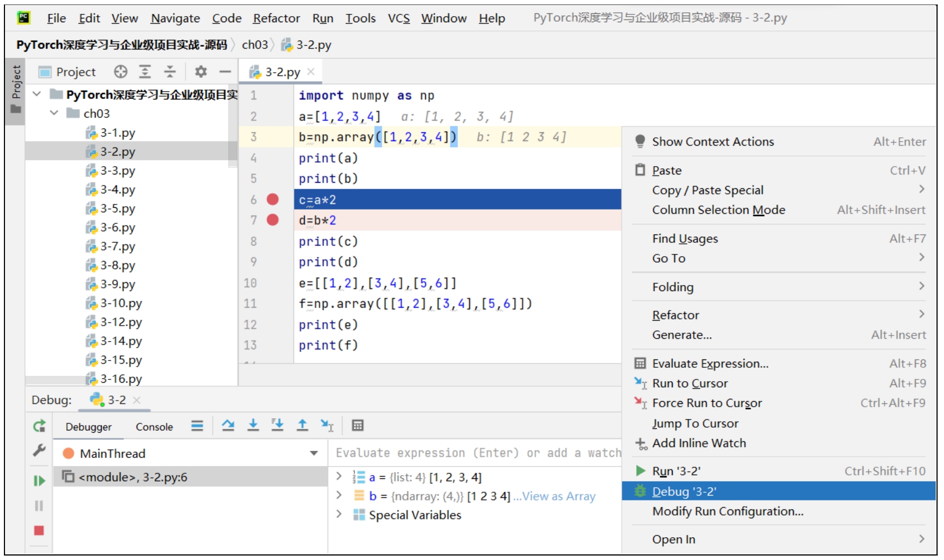Click Collapse All in Project toolbar
The image size is (944, 560).
[170, 72]
